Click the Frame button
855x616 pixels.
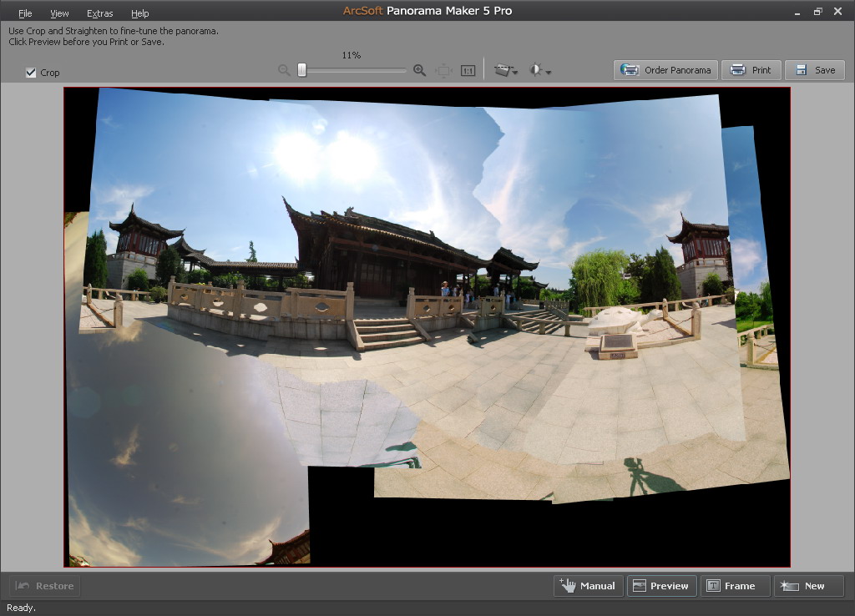[x=731, y=586]
